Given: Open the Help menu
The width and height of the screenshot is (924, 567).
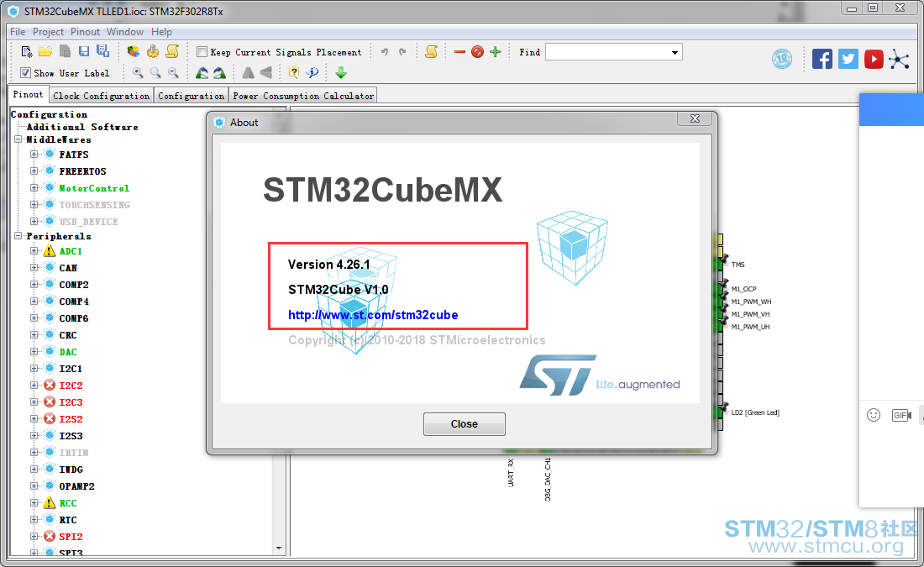Looking at the screenshot, I should pos(161,32).
